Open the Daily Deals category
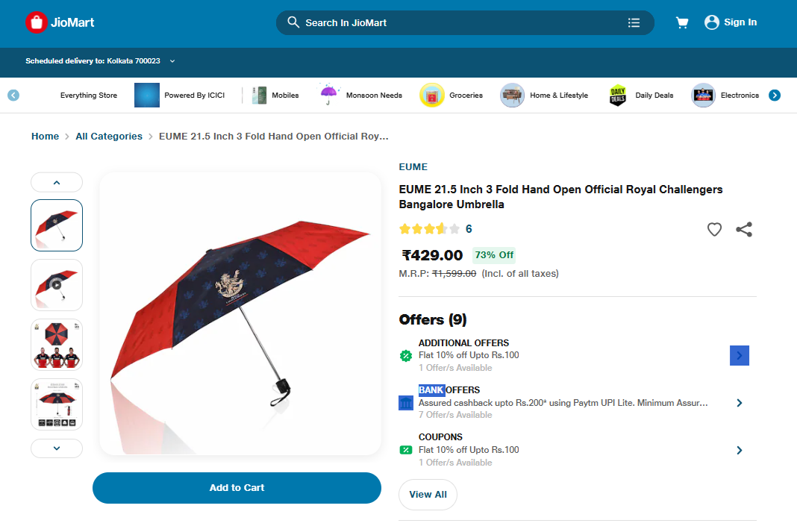 [642, 95]
